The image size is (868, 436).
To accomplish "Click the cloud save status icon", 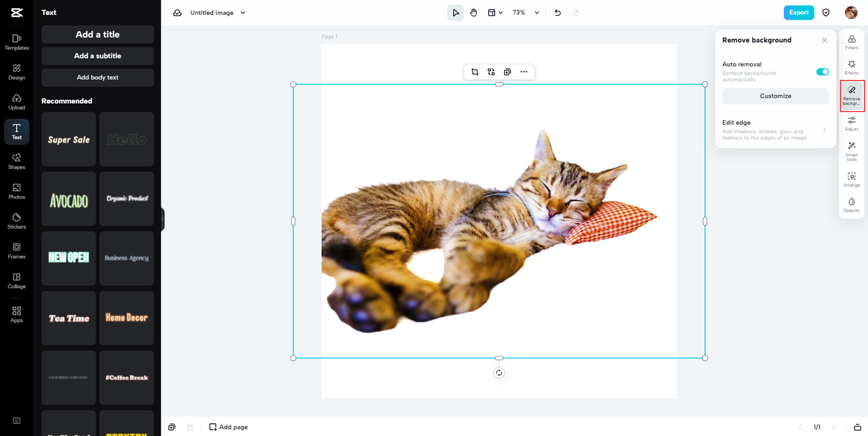I will click(x=177, y=12).
